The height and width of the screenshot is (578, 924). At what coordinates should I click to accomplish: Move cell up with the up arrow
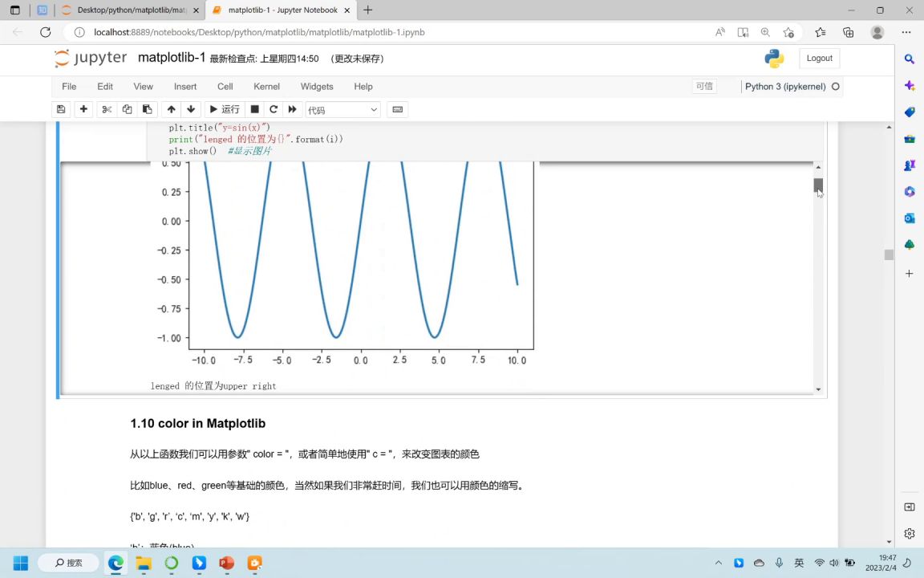click(x=171, y=109)
